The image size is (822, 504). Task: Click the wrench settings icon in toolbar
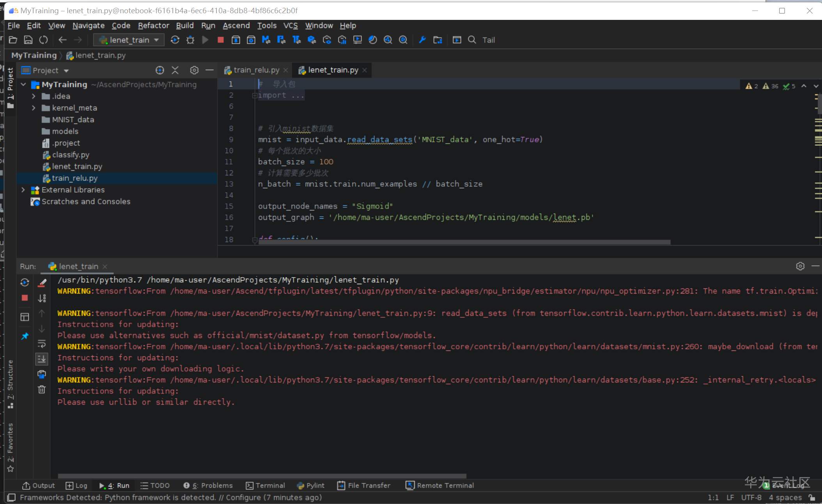point(422,40)
